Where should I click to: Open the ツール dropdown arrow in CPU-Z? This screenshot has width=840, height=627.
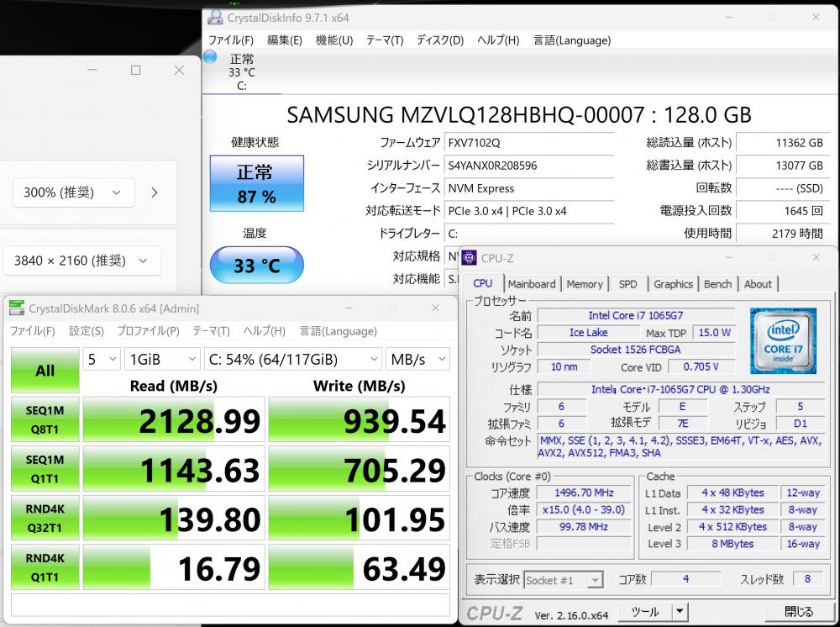(680, 612)
